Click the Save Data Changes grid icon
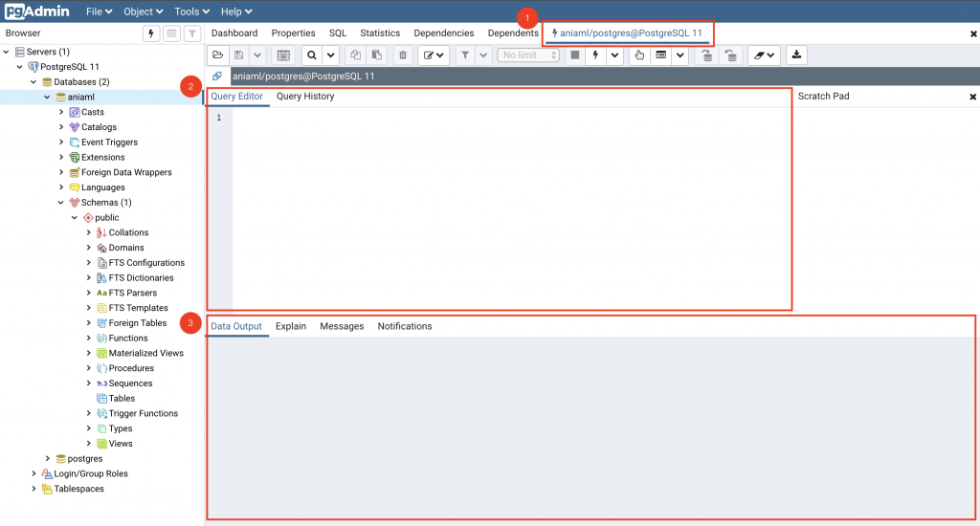The image size is (980, 526). tap(283, 55)
